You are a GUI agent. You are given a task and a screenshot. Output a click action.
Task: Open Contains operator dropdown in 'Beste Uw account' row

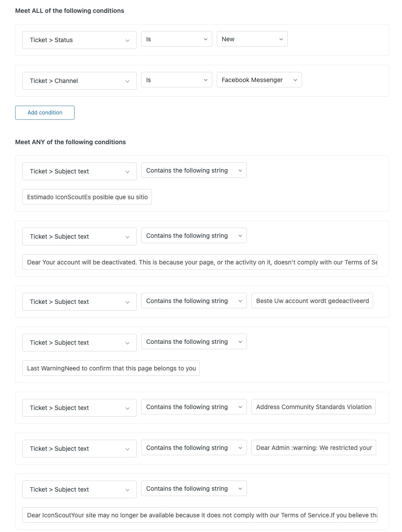194,301
